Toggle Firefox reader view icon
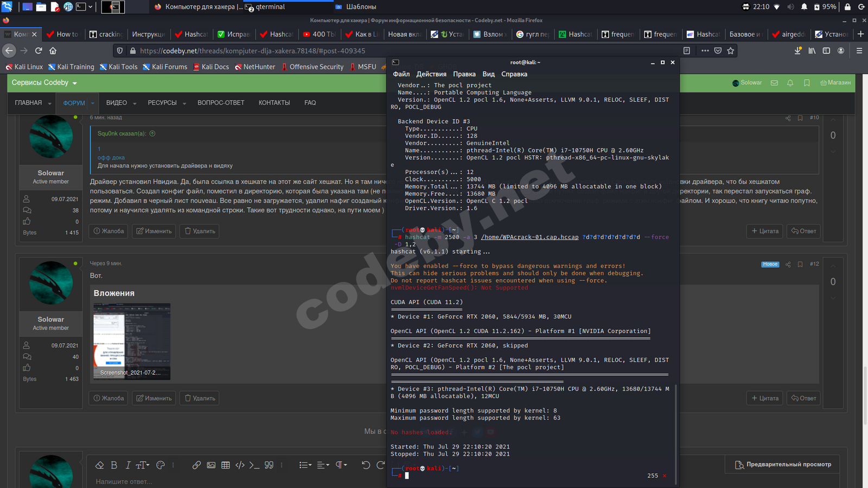 tap(687, 50)
